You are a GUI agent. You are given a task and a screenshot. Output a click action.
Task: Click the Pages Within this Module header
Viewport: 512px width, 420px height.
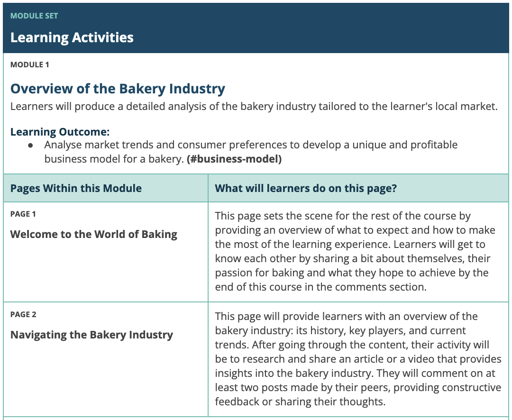tap(76, 188)
